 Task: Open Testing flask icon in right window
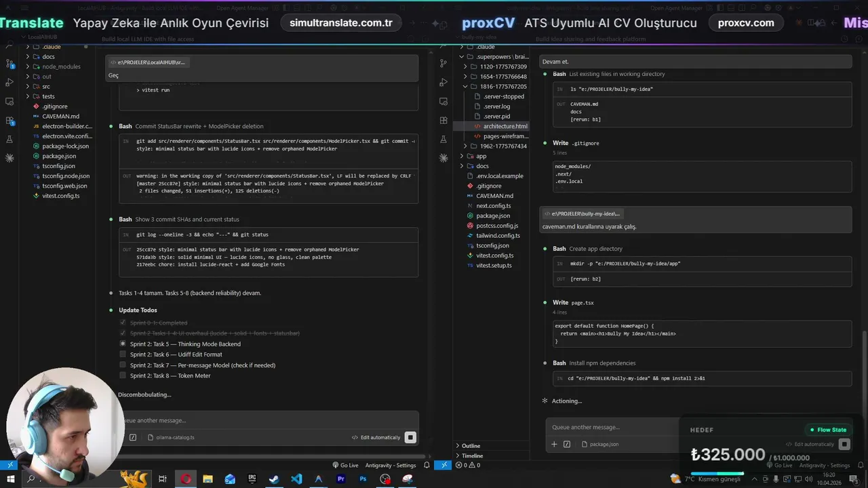click(443, 139)
